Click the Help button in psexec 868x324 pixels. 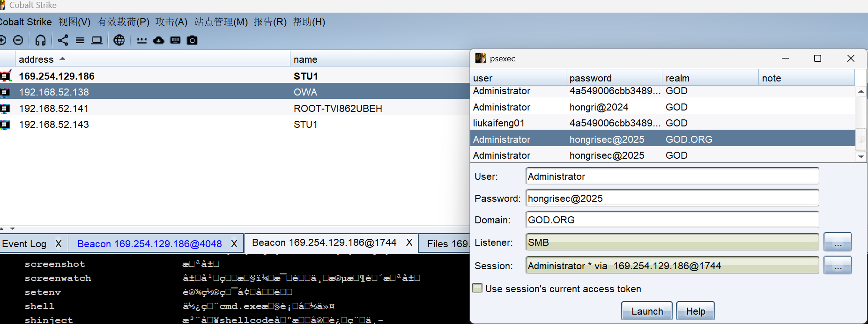click(696, 311)
